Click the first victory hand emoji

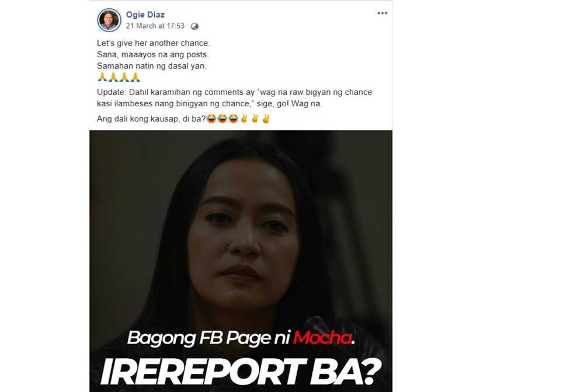244,119
